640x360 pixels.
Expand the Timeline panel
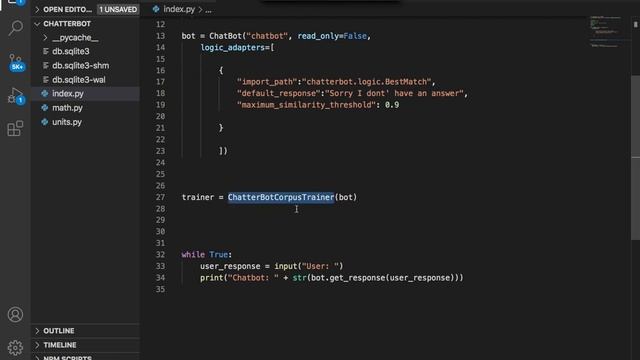[37, 345]
